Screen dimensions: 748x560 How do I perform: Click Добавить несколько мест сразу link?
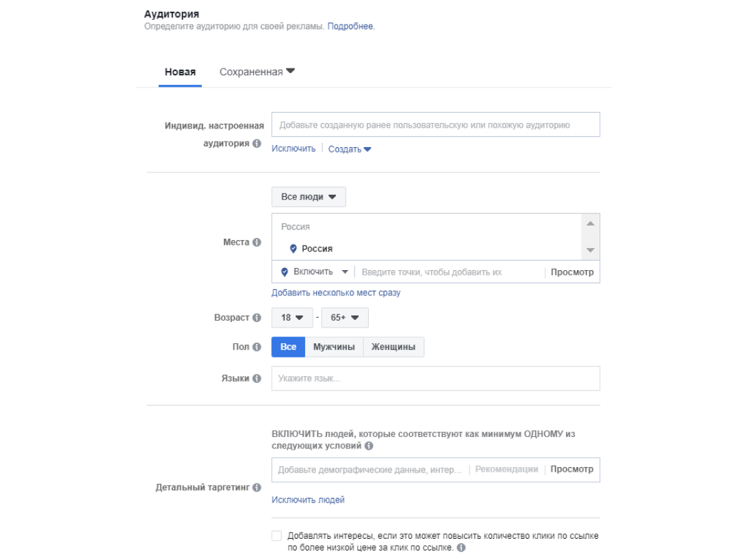[x=335, y=293]
